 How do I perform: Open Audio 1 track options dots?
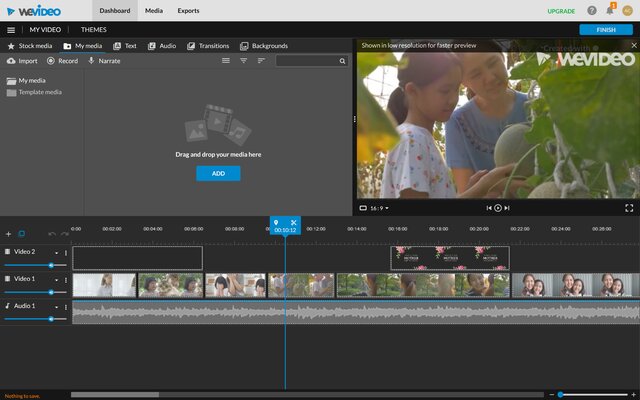(66, 307)
